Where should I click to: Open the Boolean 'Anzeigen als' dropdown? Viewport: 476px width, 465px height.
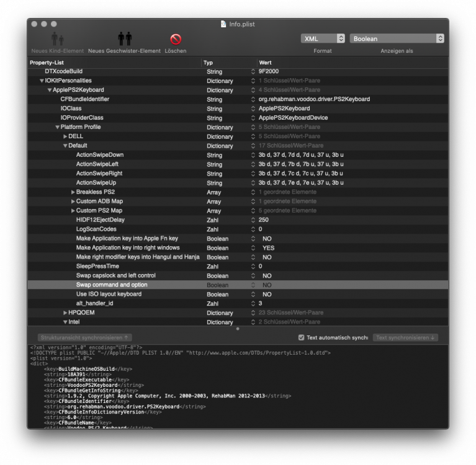pos(397,38)
